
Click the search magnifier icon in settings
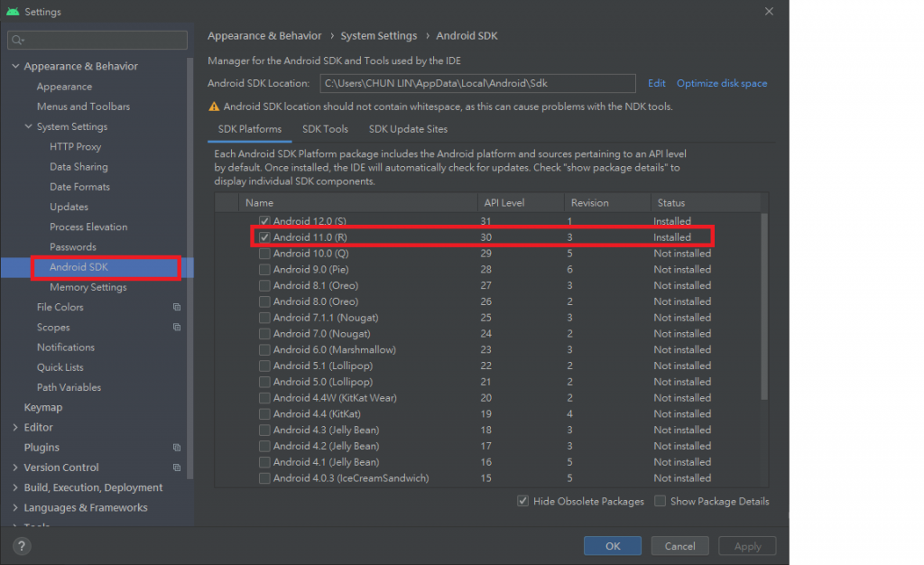[x=18, y=40]
